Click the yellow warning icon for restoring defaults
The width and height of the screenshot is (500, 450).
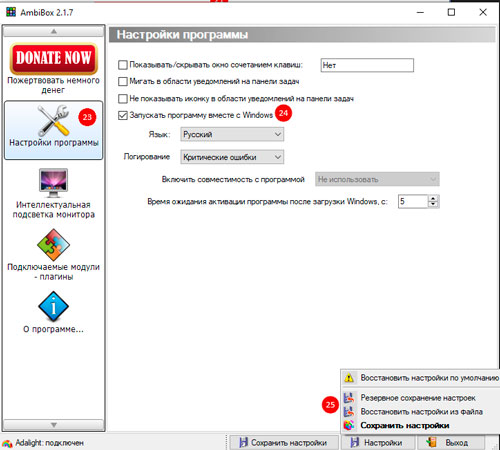coord(349,378)
